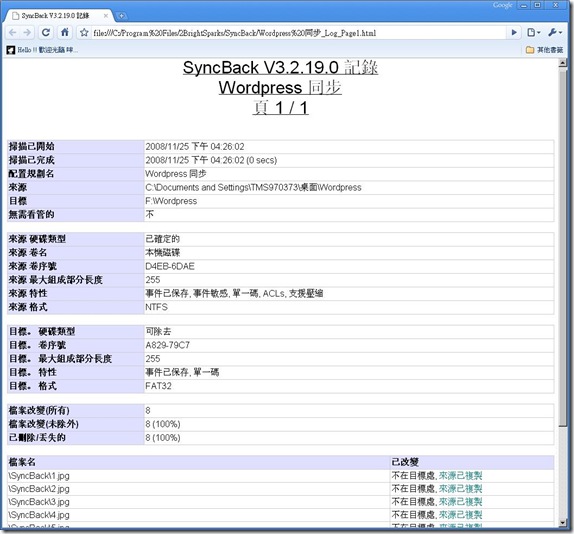Click the browser Forward arrow button
This screenshot has width=574, height=534.
(x=27, y=33)
